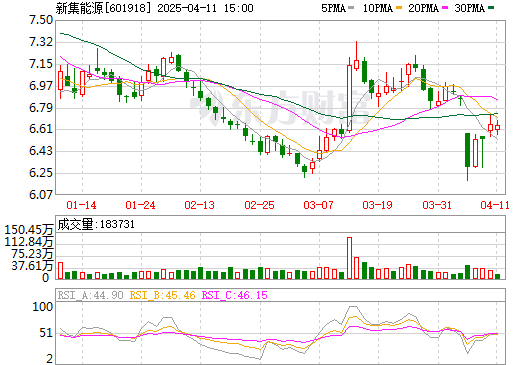Click the 37.61万 volume axis label
The image size is (520, 365).
[32, 266]
